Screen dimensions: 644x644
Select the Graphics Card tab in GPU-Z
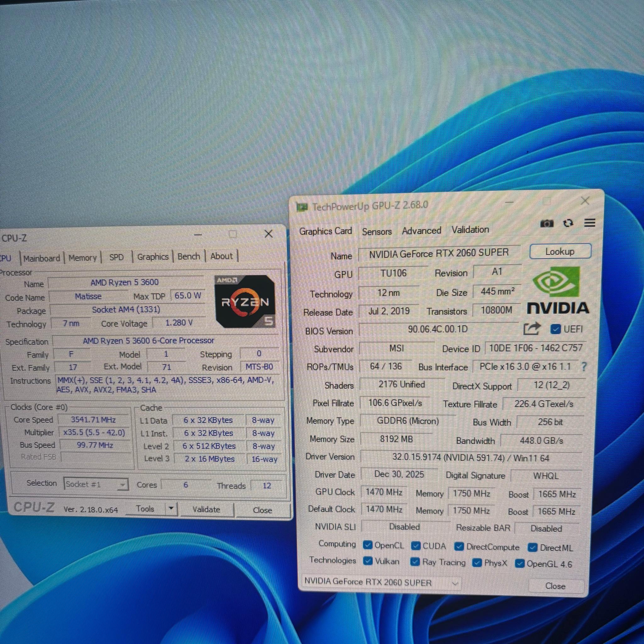pyautogui.click(x=325, y=231)
